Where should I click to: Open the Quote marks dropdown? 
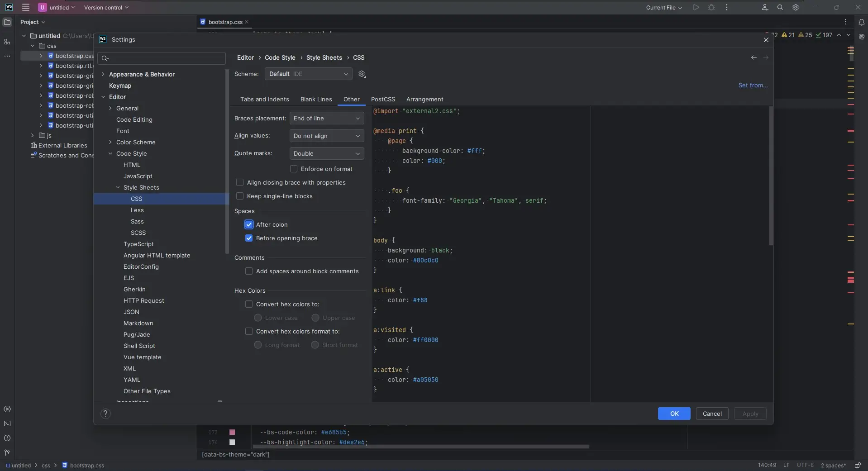coord(326,154)
